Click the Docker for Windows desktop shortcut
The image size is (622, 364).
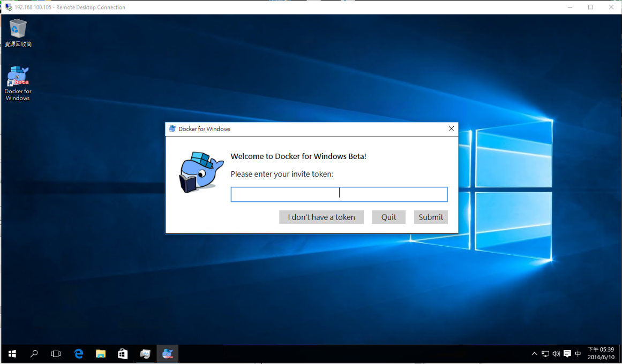click(18, 83)
